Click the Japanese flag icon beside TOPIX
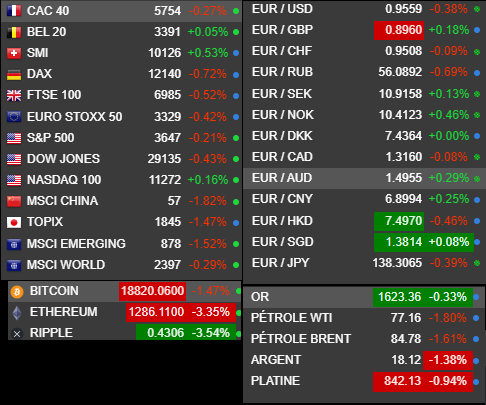The image size is (486, 405). coord(14,222)
